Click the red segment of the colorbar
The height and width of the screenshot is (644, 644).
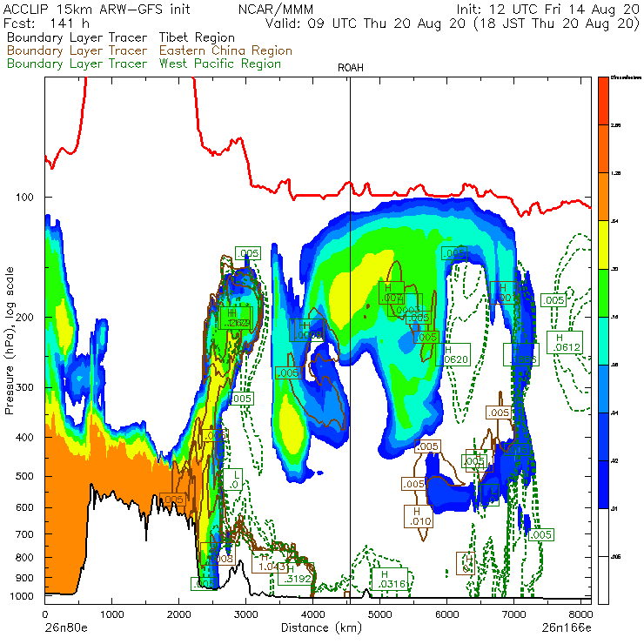point(603,101)
